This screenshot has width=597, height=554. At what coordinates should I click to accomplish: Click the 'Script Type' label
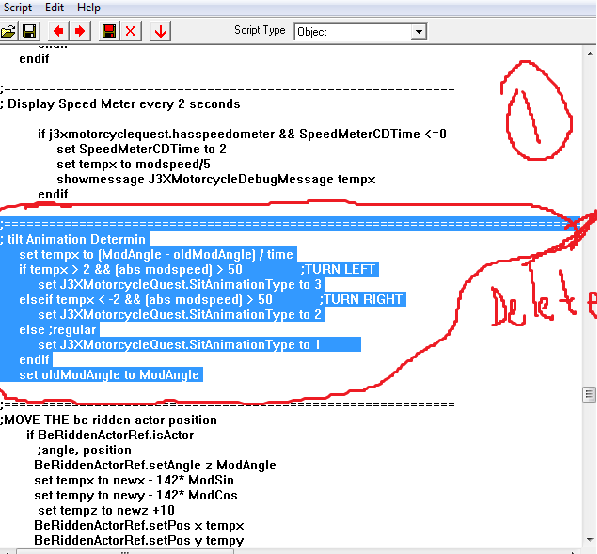click(260, 30)
